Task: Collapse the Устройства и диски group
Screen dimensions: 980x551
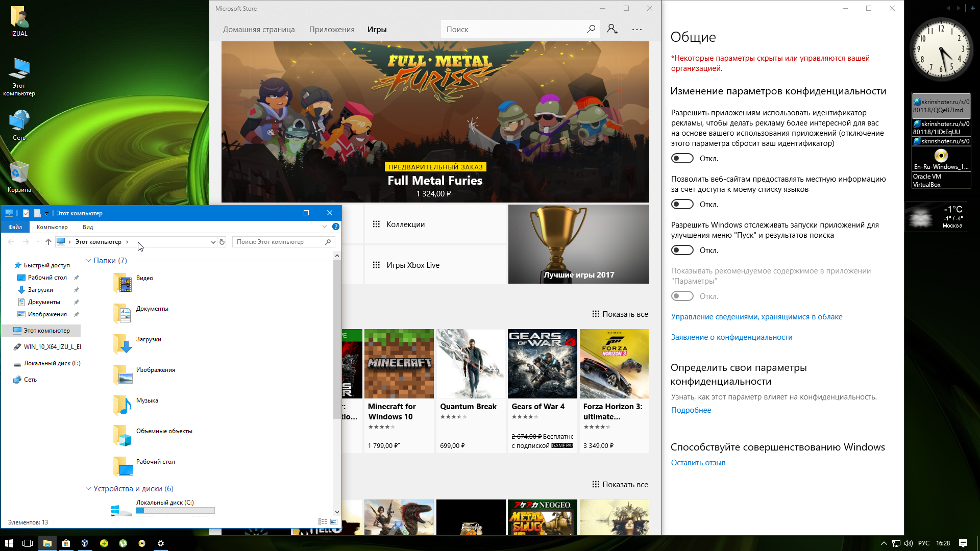Action: [x=88, y=489]
